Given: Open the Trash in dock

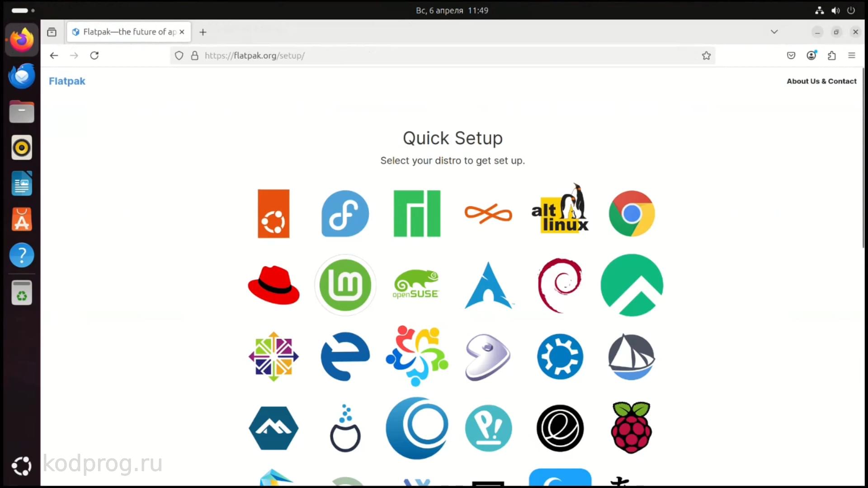Looking at the screenshot, I should click(22, 293).
